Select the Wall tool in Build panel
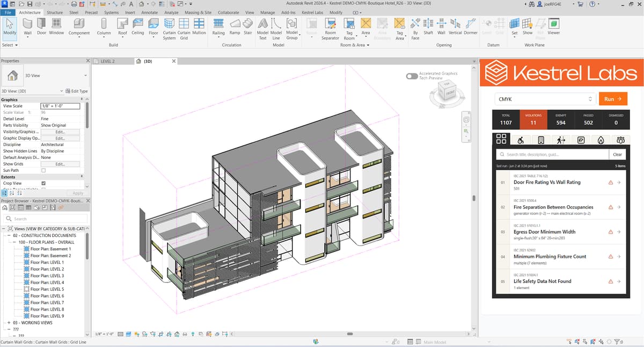The width and height of the screenshot is (644, 347). (27, 26)
